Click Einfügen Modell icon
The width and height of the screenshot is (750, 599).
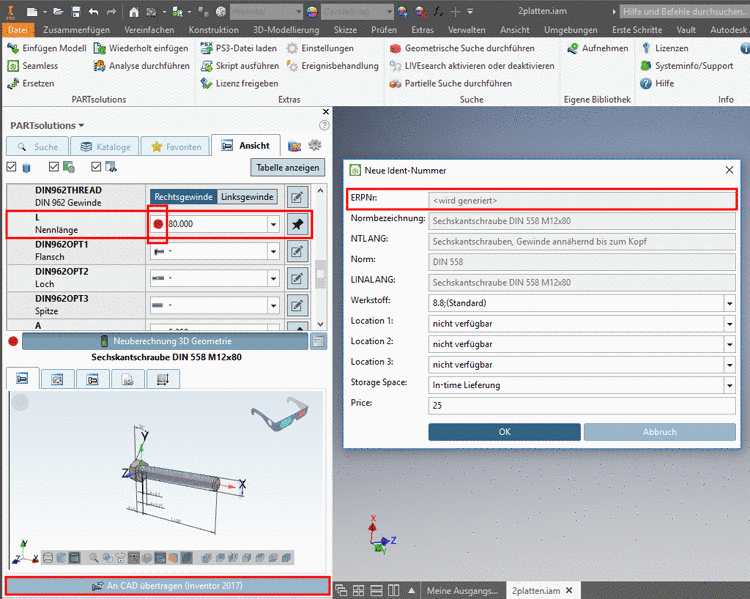(13, 48)
